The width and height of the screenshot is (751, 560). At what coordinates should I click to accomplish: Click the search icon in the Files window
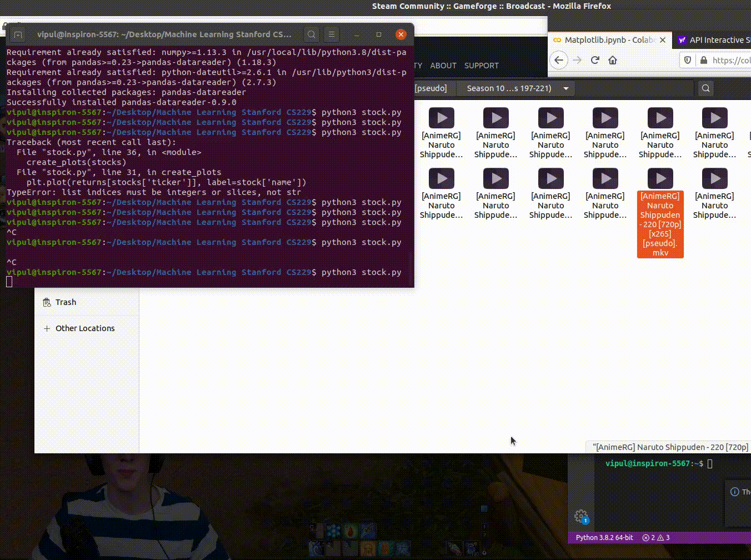coord(706,88)
